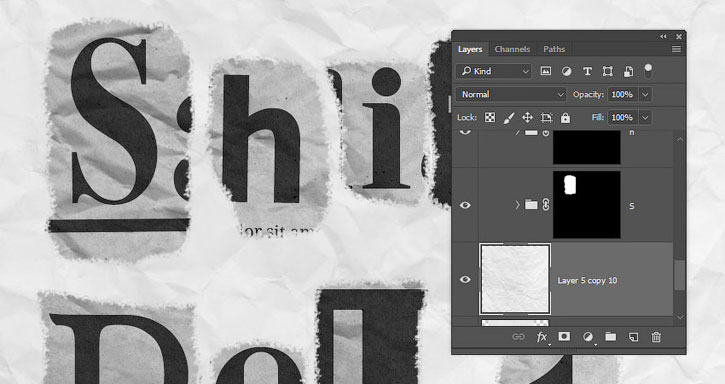Click the Fill value field
Screen dimensions: 725x384
622,118
